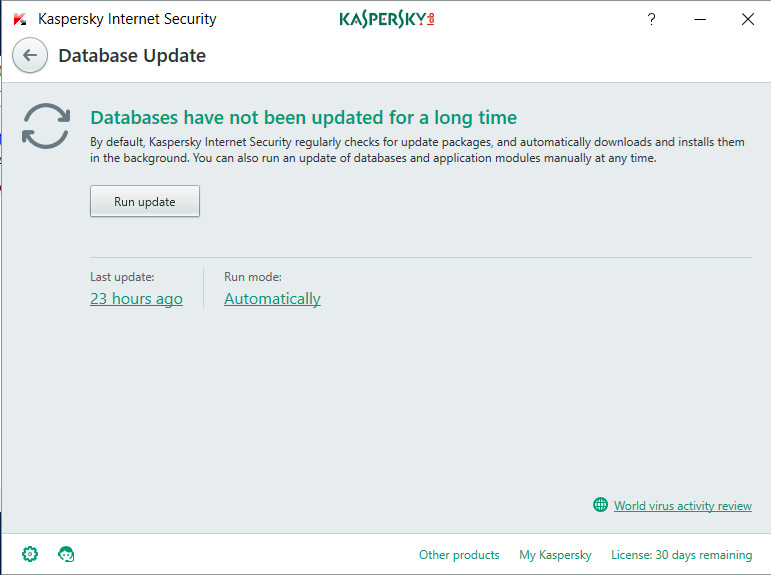Click the globe icon beside virus review
The width and height of the screenshot is (771, 575).
click(x=600, y=505)
